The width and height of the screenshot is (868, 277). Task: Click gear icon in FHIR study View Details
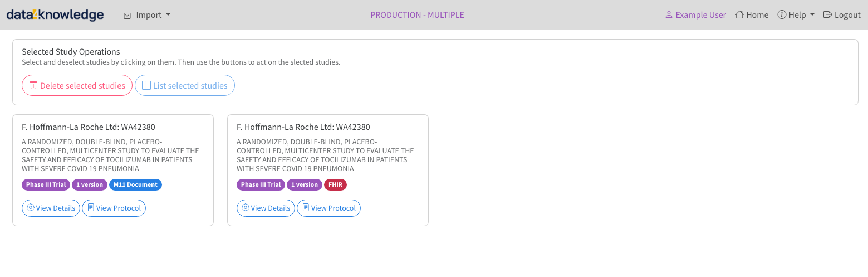click(246, 208)
